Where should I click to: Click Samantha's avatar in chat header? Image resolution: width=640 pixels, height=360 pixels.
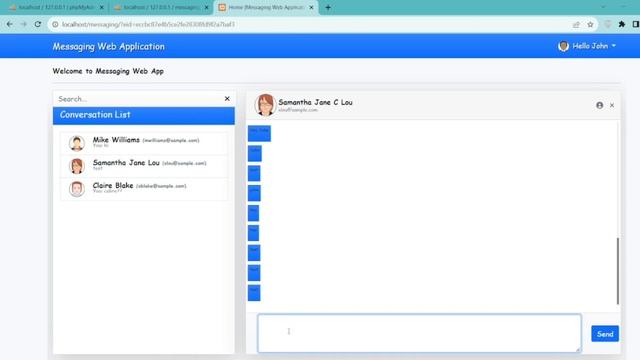265,105
